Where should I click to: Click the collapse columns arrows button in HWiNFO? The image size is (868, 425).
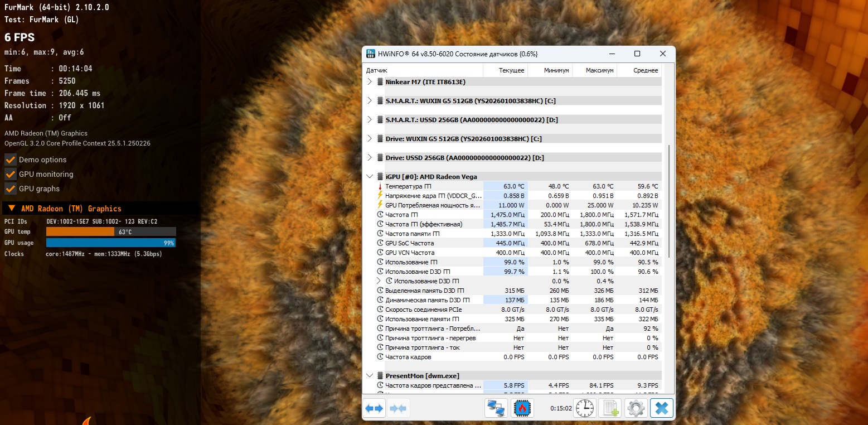[x=399, y=408]
